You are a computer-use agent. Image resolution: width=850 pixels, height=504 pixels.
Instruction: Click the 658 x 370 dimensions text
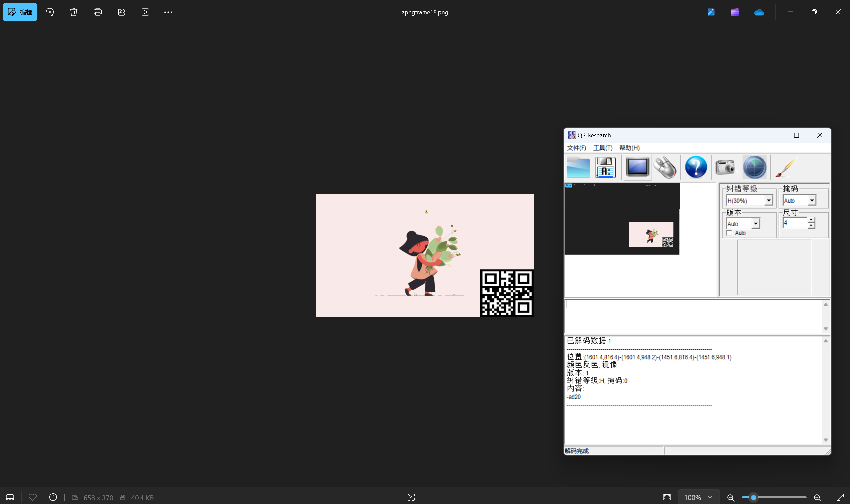[98, 498]
